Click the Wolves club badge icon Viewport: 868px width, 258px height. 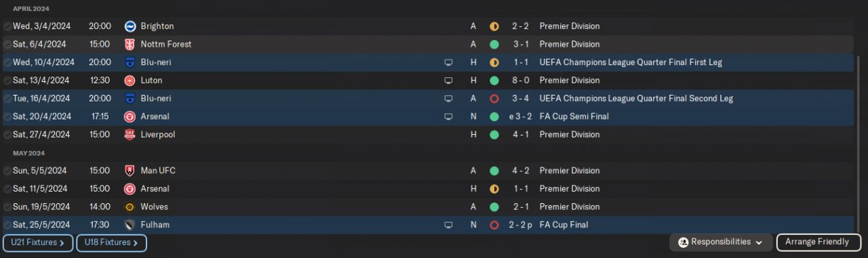130,207
